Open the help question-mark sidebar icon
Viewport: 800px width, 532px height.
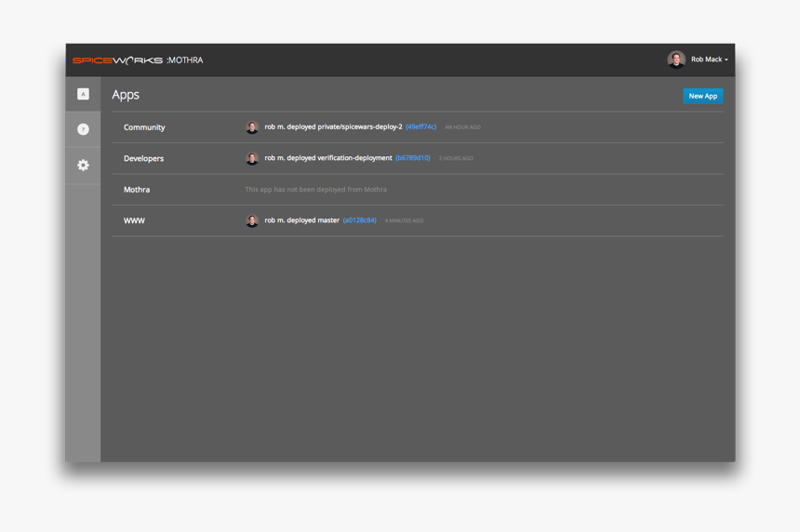(83, 129)
